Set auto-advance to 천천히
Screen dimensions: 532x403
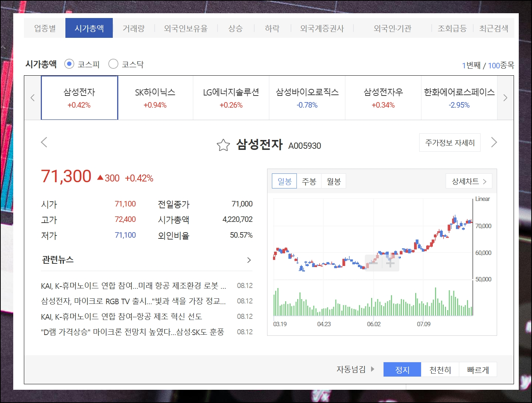(x=440, y=370)
